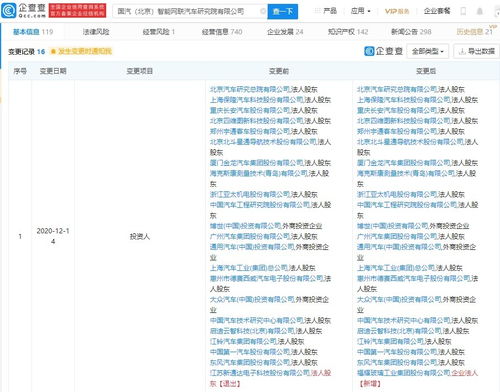Click the 企查查 logo in the header
The width and height of the screenshot is (500, 392).
[x=24, y=10]
